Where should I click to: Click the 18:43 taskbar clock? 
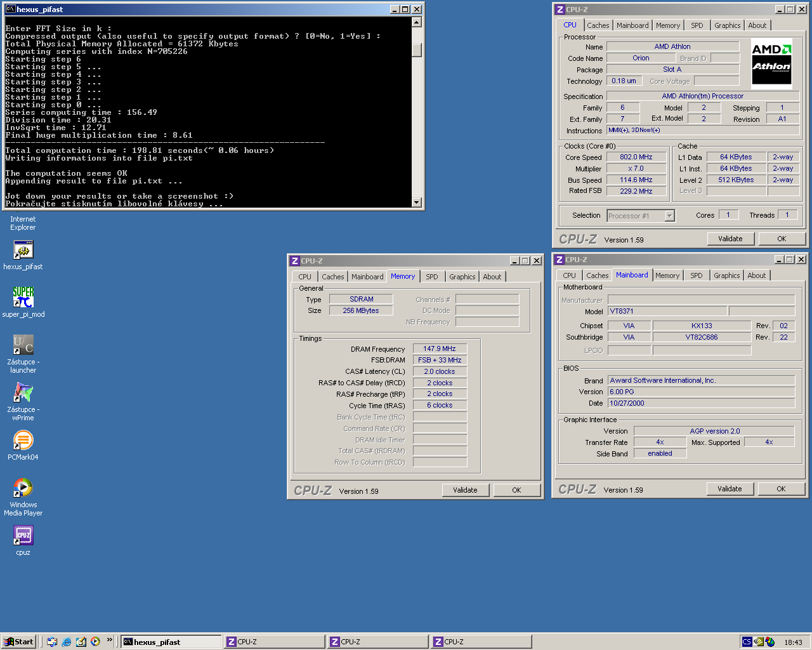pyautogui.click(x=793, y=642)
